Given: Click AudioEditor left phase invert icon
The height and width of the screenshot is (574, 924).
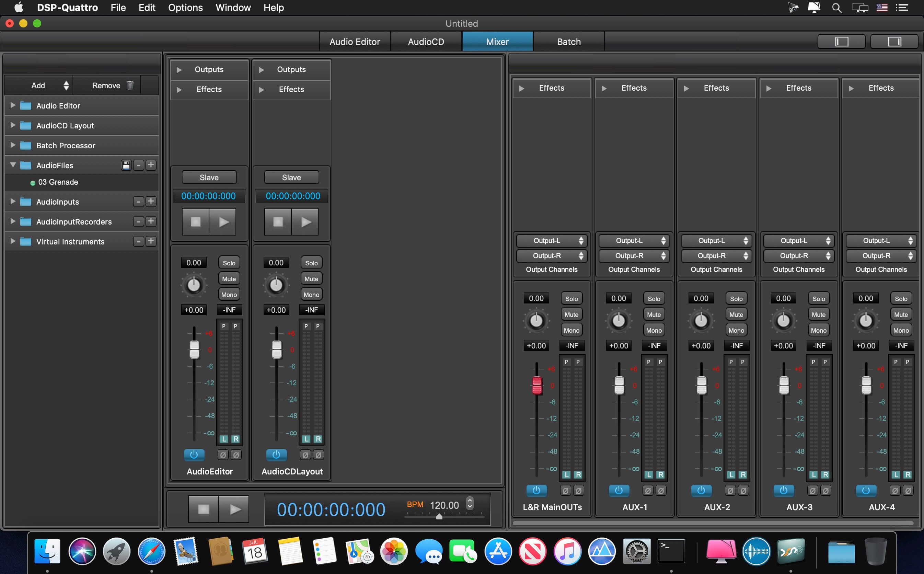Looking at the screenshot, I should pyautogui.click(x=223, y=455).
